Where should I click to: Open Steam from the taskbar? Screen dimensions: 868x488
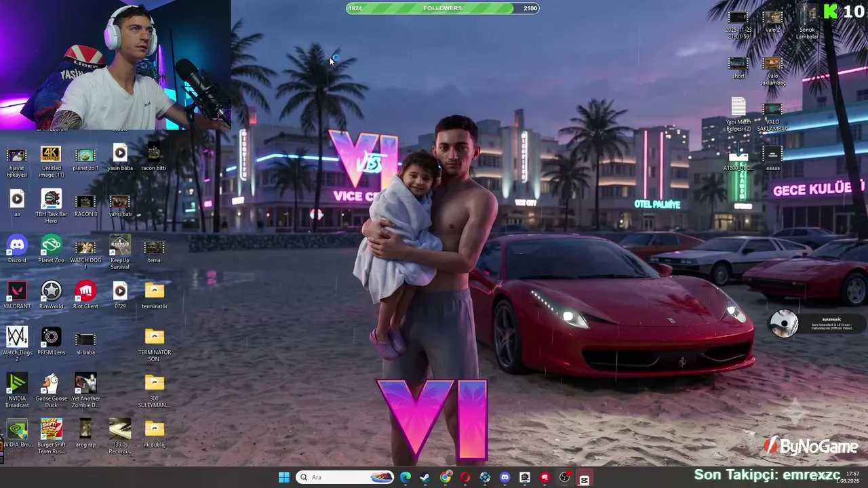(x=425, y=477)
